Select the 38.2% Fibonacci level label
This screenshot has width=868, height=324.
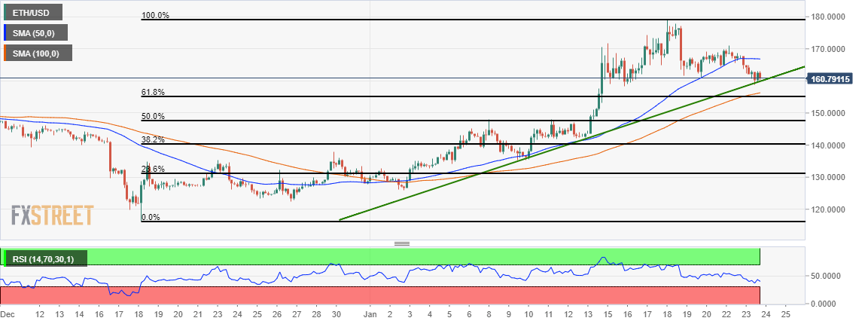pyautogui.click(x=154, y=140)
